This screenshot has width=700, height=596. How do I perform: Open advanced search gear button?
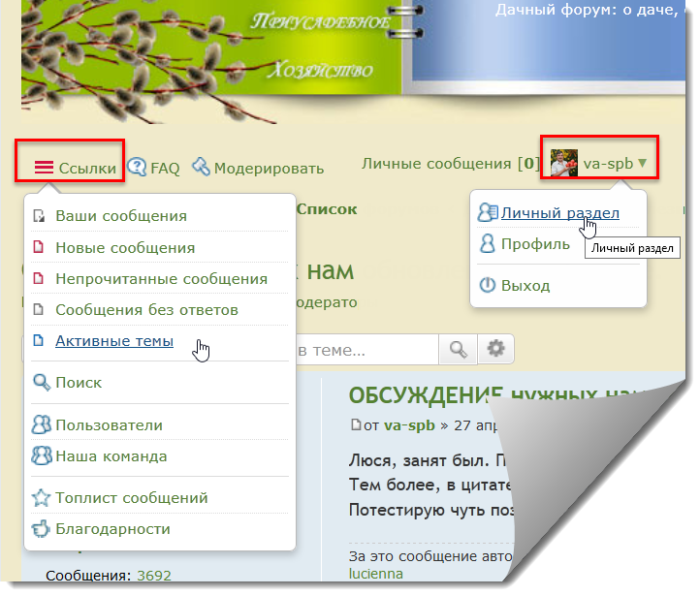(x=495, y=349)
